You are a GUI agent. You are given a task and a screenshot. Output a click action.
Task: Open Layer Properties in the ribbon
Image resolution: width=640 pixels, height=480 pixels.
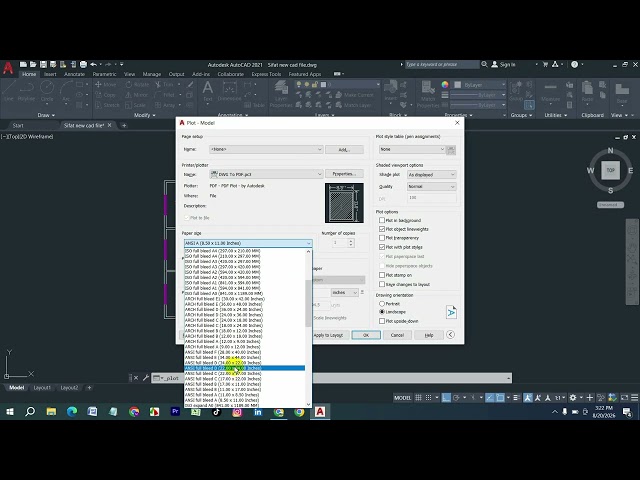click(x=281, y=94)
